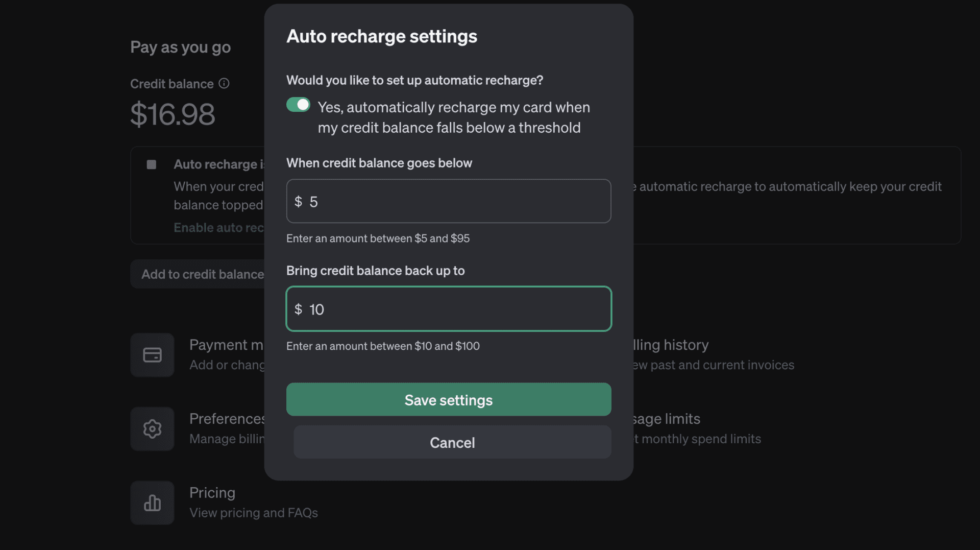Image resolution: width=980 pixels, height=550 pixels.
Task: Click the $16.98 credit balance amount
Action: [173, 114]
